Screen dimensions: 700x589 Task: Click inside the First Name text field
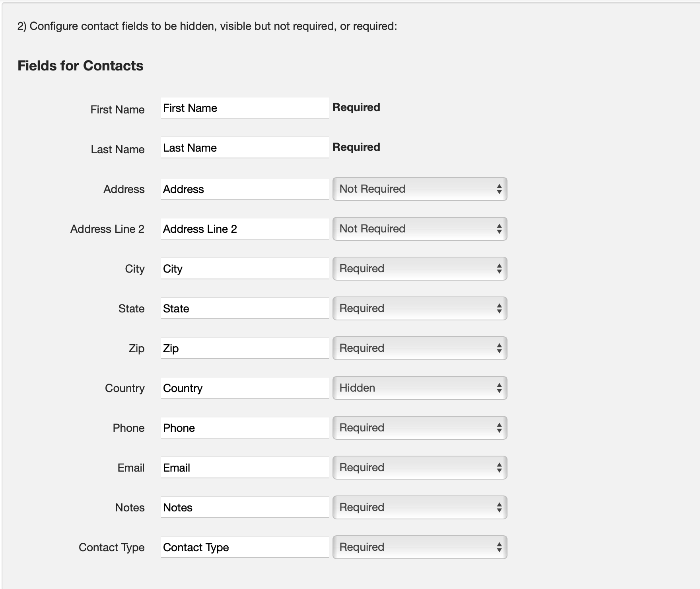click(x=244, y=108)
